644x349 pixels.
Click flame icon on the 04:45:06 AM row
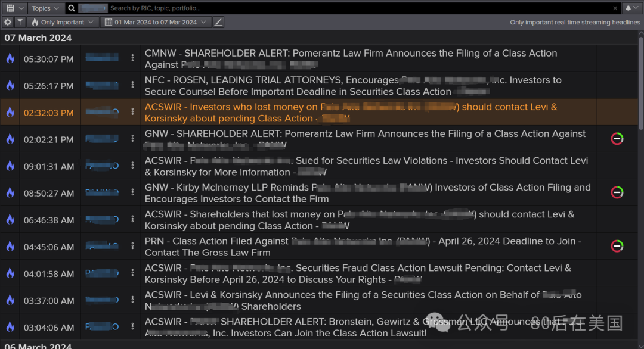pyautogui.click(x=10, y=247)
